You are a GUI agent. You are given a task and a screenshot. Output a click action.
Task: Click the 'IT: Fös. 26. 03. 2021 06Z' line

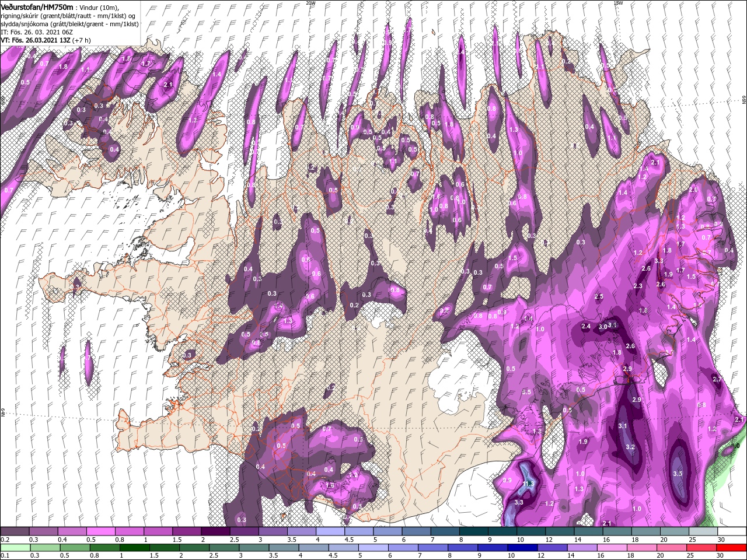[x=38, y=32]
